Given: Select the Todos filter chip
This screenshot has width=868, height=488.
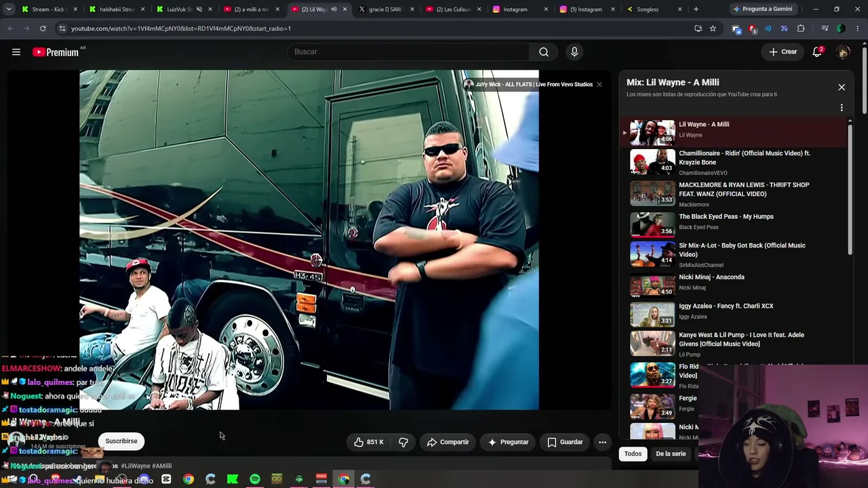Looking at the screenshot, I should pos(633,454).
